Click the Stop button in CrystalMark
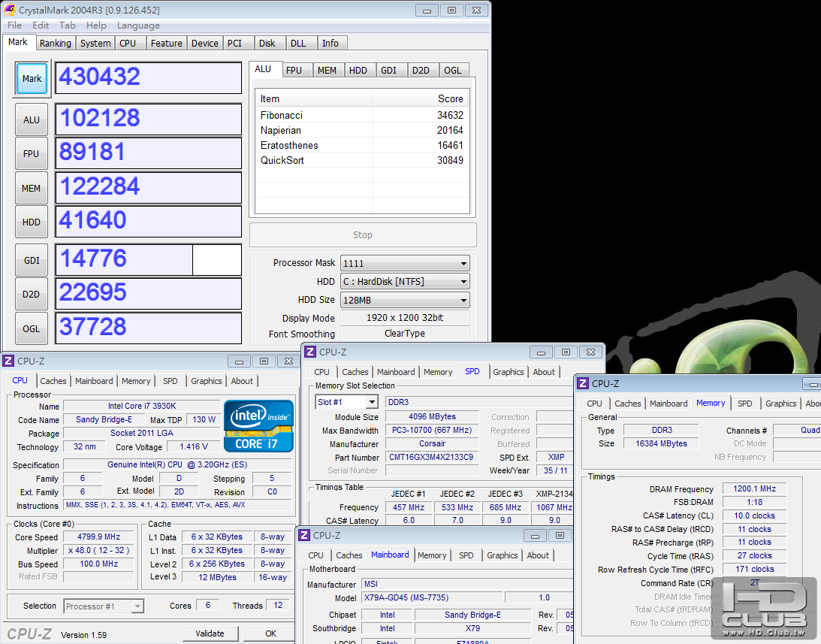The width and height of the screenshot is (821, 644). click(x=363, y=234)
